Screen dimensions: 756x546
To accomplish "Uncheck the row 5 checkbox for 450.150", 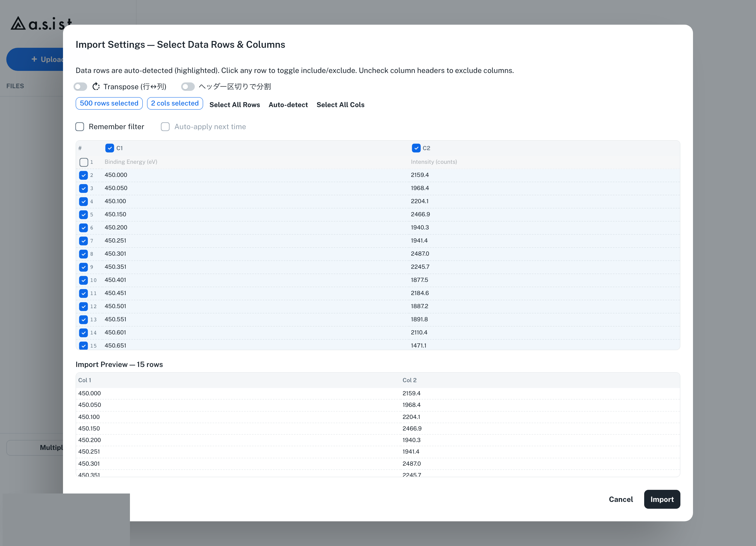I will tap(83, 215).
